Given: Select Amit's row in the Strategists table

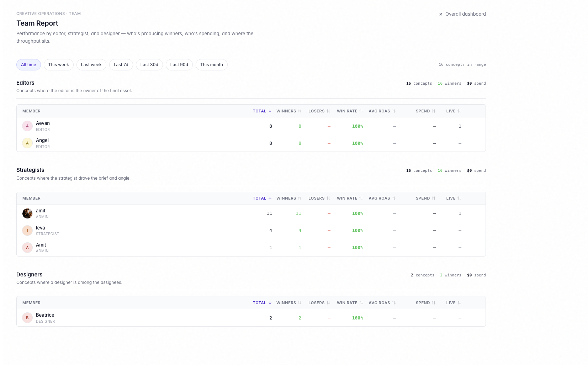Looking at the screenshot, I should 142,247.
